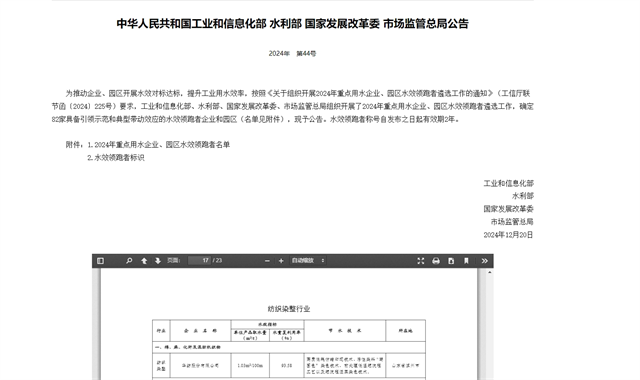Screen dimensions: 640x380
Task: Zoom out with the minus button
Action: (267, 261)
